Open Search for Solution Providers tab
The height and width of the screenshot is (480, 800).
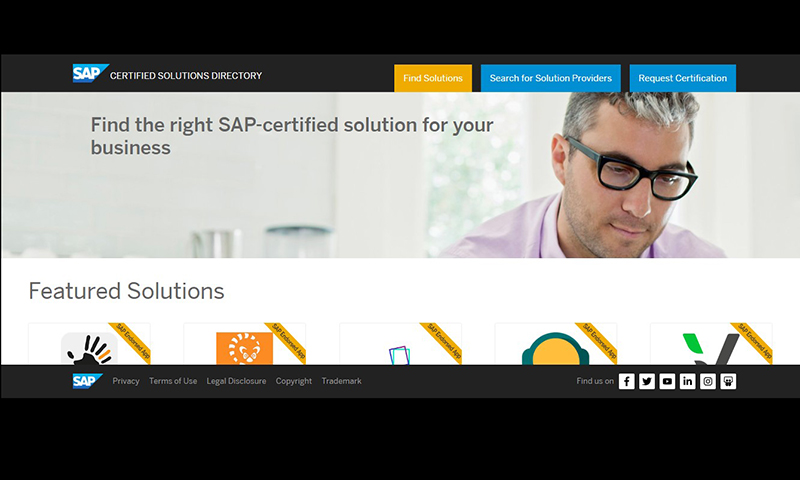pos(551,78)
